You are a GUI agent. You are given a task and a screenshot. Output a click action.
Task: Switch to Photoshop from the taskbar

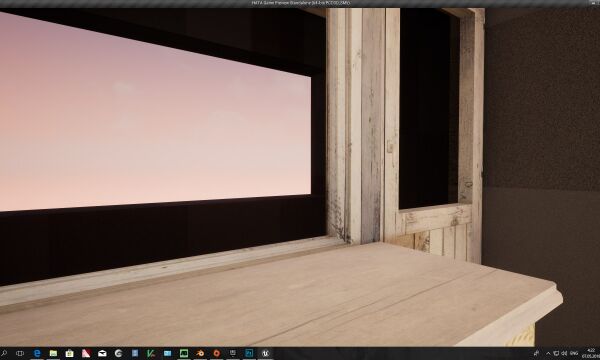(249, 353)
